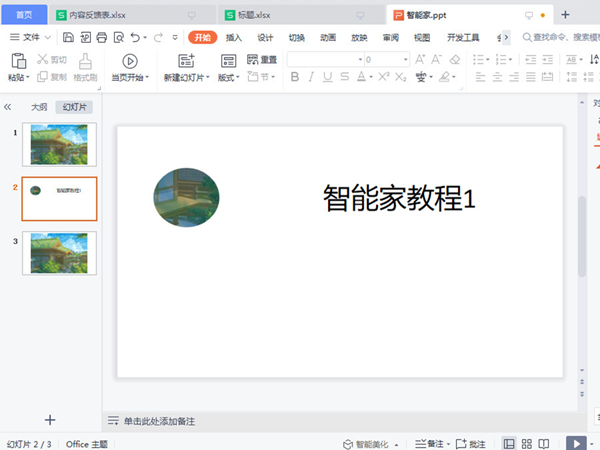
Task: Start slideshow from current slide (当页开始)
Action: (x=129, y=61)
